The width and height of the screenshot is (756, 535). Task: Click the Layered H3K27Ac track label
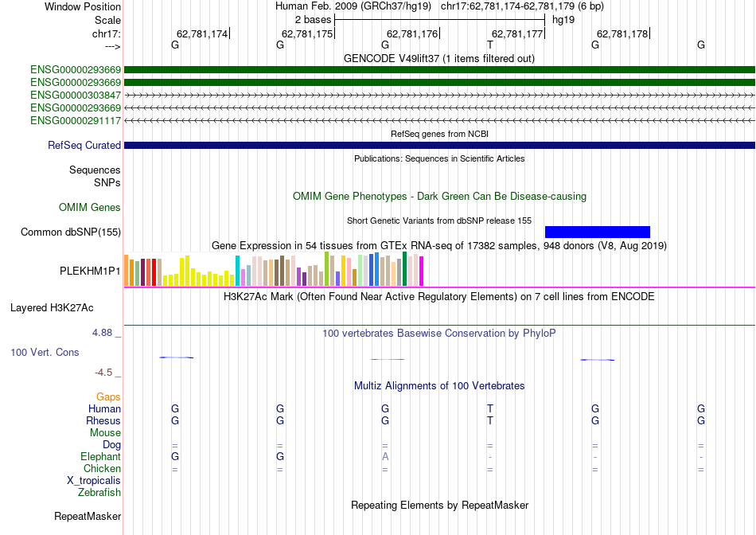52,308
